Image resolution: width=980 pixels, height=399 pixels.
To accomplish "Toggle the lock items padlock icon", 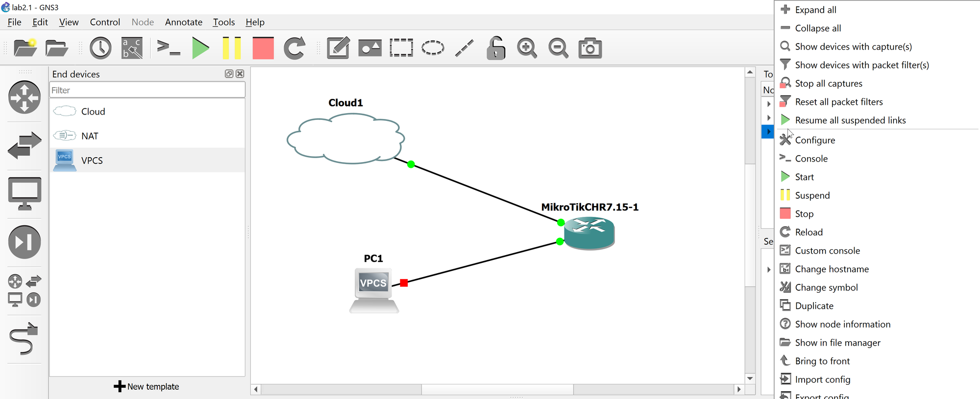I will [496, 48].
